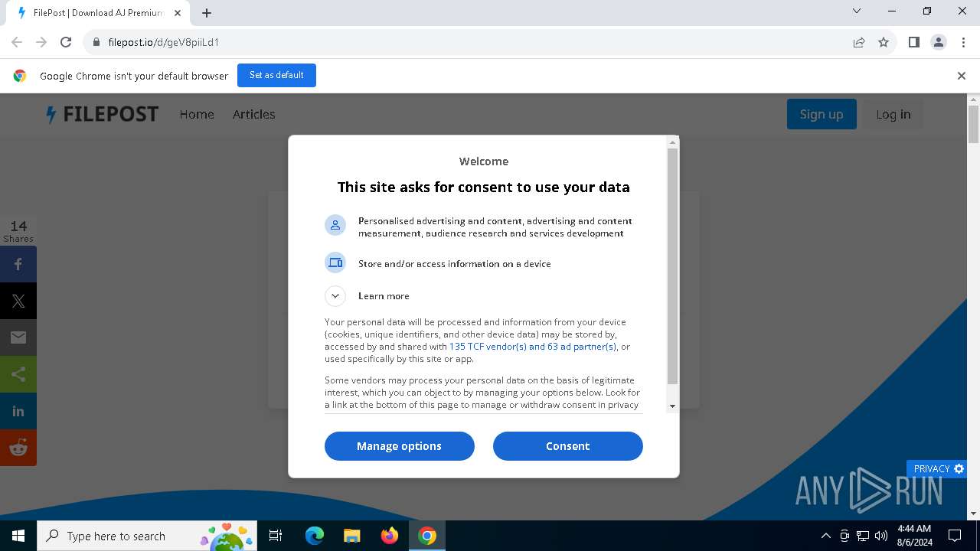Click the FilePost logo
The image size is (980, 551).
102,114
